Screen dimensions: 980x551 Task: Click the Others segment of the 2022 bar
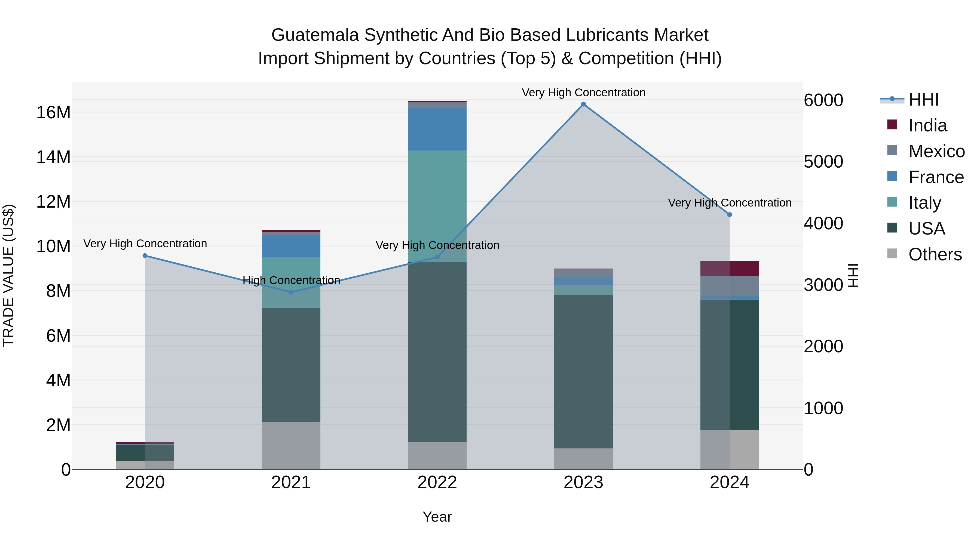[437, 456]
